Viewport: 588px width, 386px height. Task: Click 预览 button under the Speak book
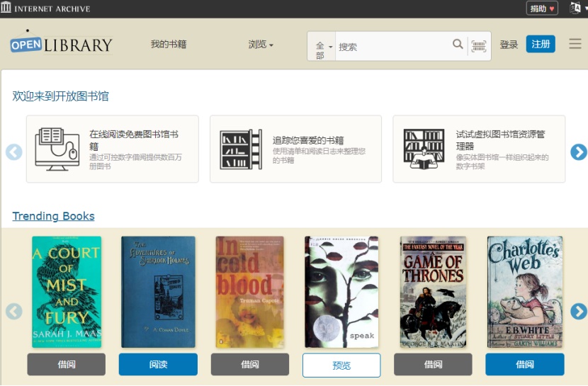tap(341, 365)
